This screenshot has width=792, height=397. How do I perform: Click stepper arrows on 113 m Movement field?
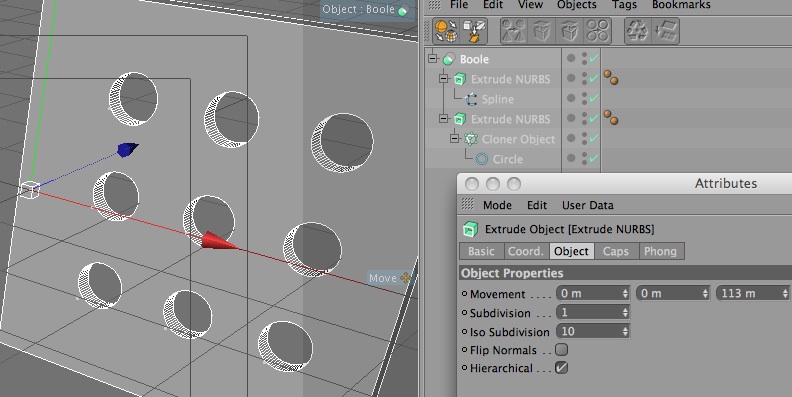click(x=785, y=293)
